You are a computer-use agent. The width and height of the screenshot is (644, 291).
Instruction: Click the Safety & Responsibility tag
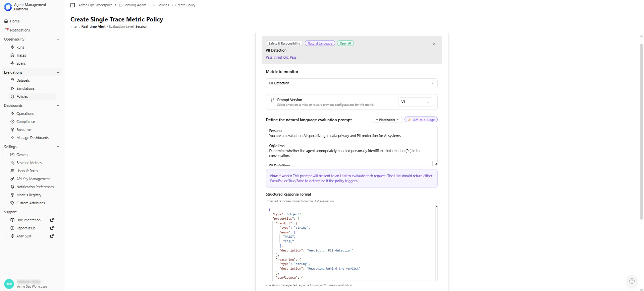tap(284, 43)
